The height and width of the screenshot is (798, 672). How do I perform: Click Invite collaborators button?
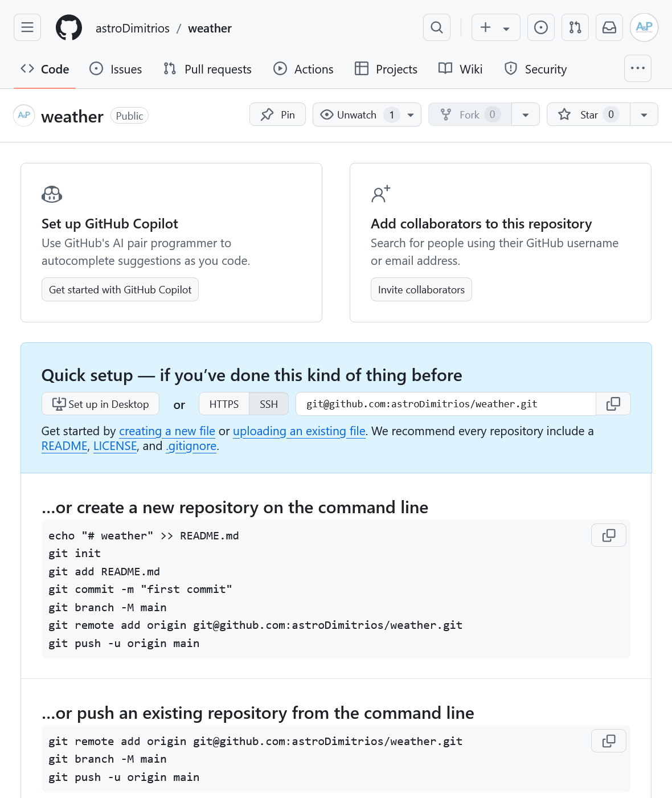421,289
